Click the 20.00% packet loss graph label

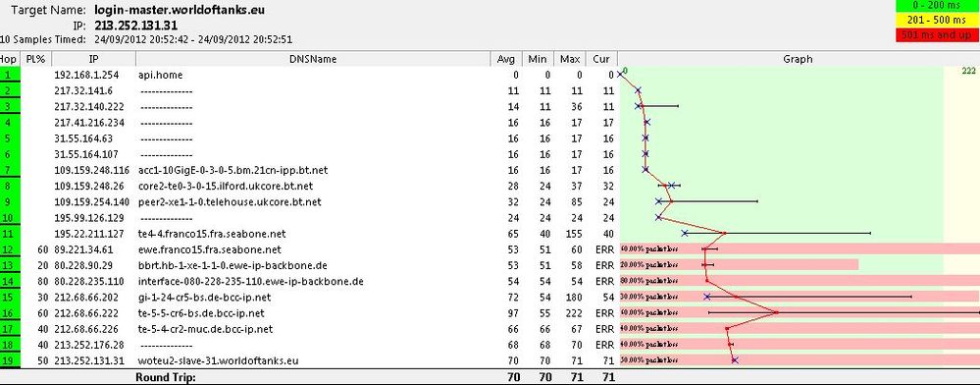click(x=648, y=265)
